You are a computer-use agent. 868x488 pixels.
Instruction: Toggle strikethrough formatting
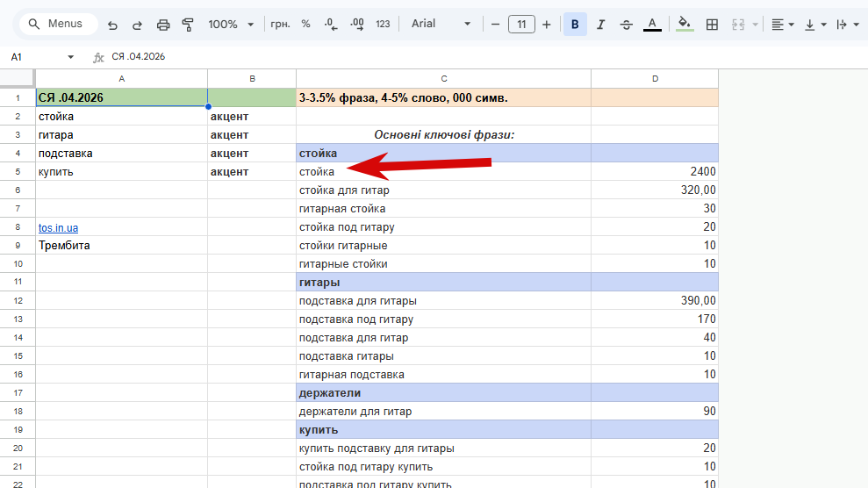pos(626,25)
